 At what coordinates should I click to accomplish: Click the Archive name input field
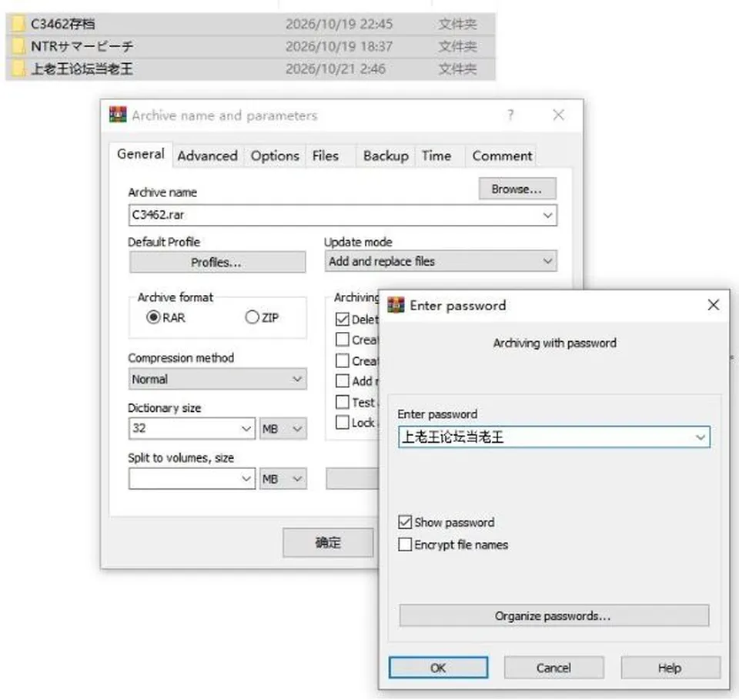pos(343,215)
